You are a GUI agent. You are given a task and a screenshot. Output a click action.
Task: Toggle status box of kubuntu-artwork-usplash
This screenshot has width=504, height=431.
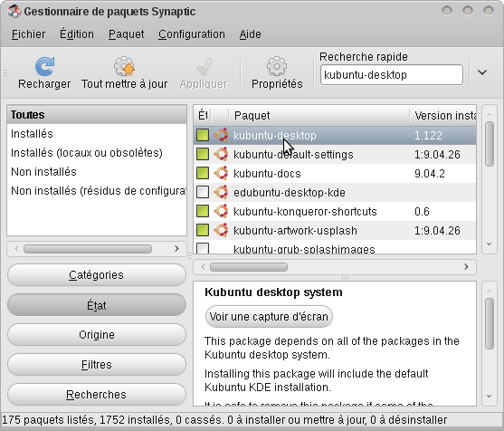tap(203, 230)
